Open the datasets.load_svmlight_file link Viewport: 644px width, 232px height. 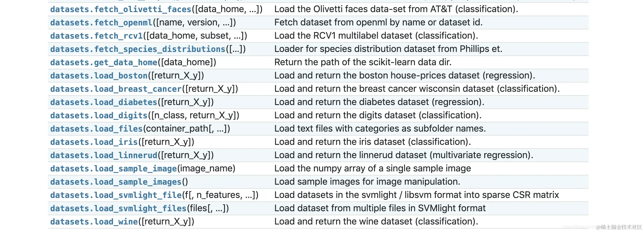(116, 195)
